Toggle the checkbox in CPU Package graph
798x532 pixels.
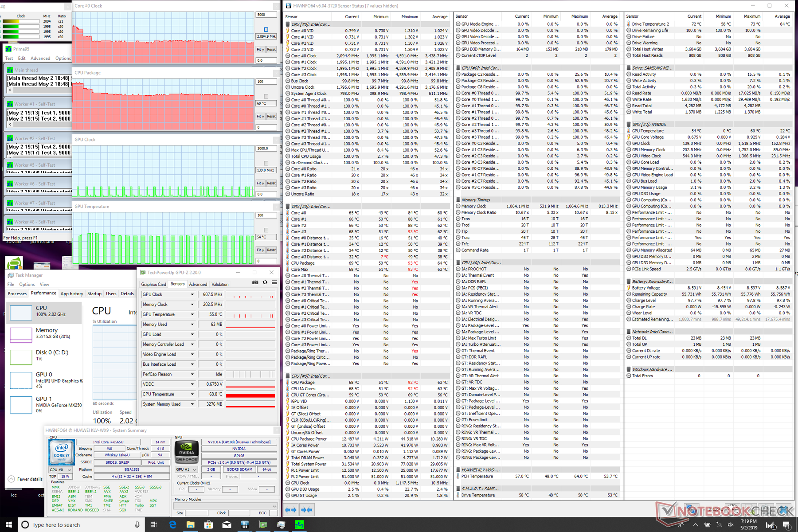click(x=266, y=96)
